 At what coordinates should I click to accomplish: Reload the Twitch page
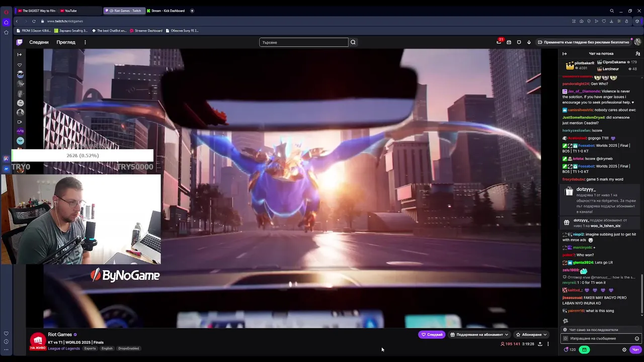coord(34,21)
